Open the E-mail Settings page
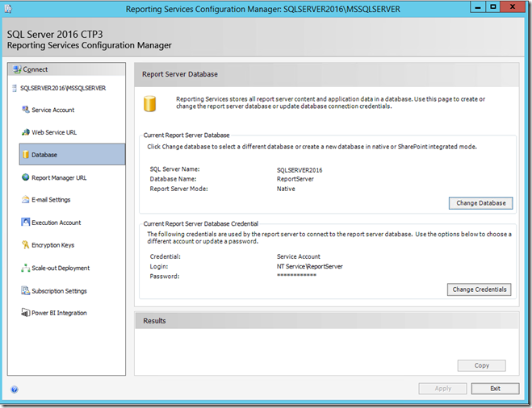532x408 pixels. pyautogui.click(x=51, y=200)
